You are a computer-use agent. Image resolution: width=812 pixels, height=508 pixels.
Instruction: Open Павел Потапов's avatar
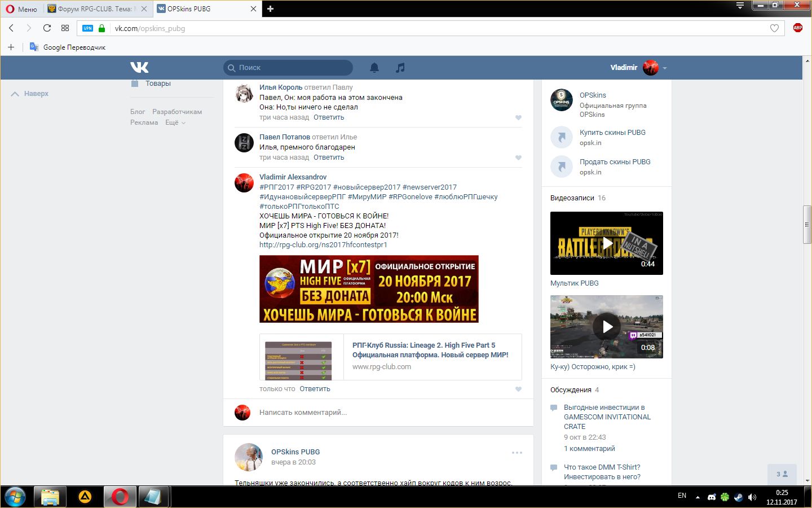pyautogui.click(x=244, y=143)
